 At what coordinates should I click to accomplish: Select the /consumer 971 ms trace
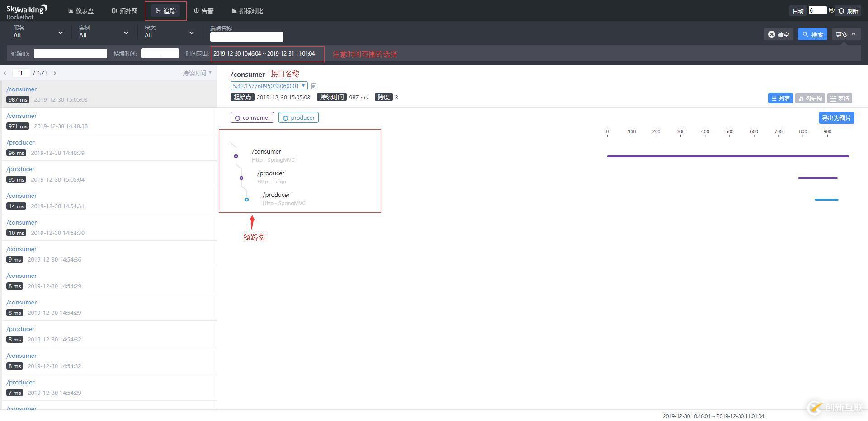[x=108, y=121]
